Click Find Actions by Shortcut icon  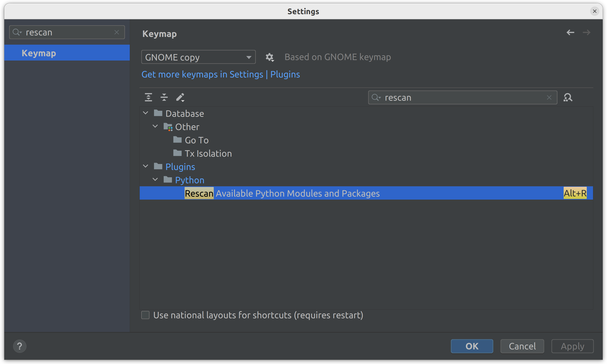coord(568,97)
